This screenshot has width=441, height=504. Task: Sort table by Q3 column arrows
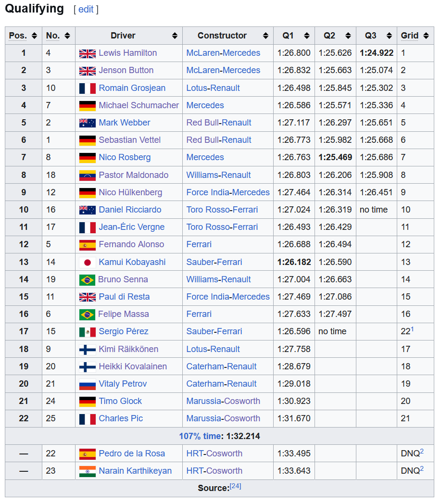click(389, 36)
